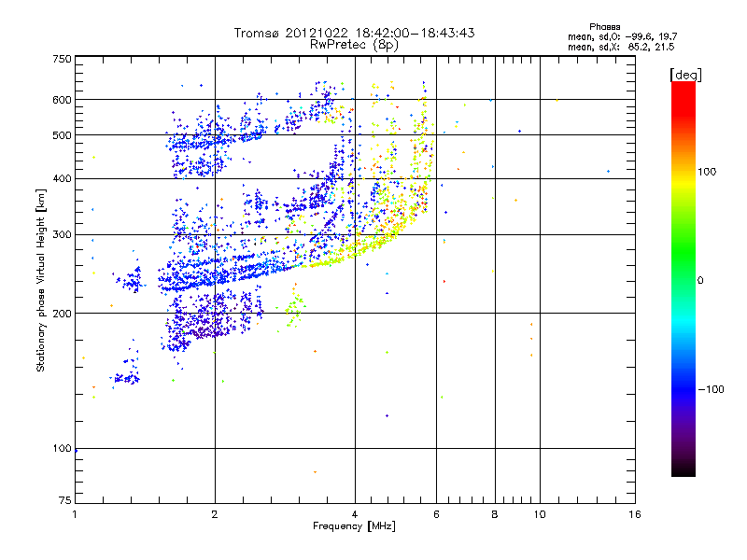Click the y-axis '200' tick label
The width and height of the screenshot is (747, 560).
62,314
